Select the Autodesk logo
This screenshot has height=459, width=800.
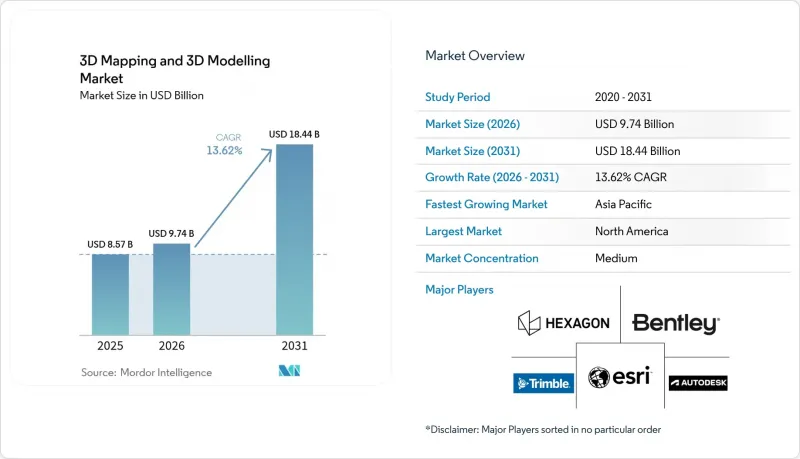point(698,382)
